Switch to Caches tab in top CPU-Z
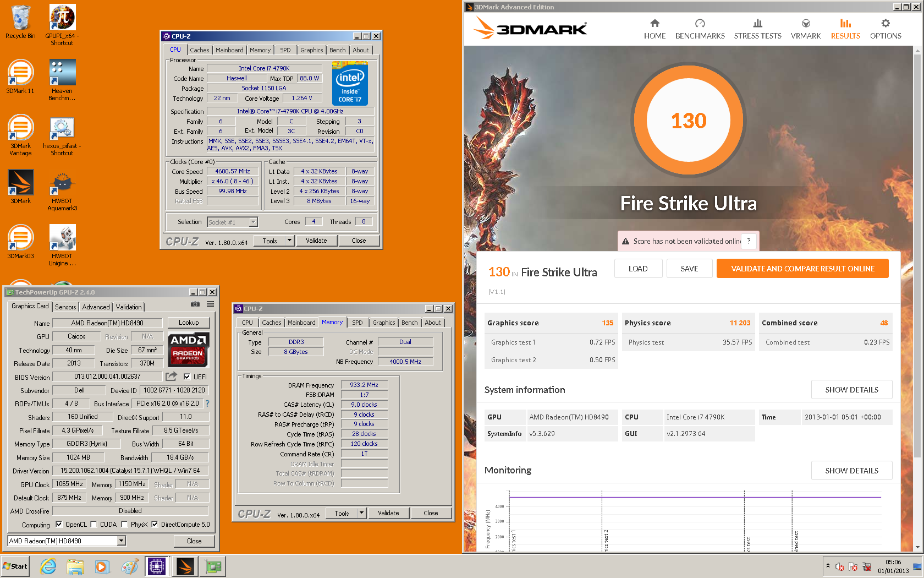Image resolution: width=924 pixels, height=578 pixels. (x=200, y=50)
